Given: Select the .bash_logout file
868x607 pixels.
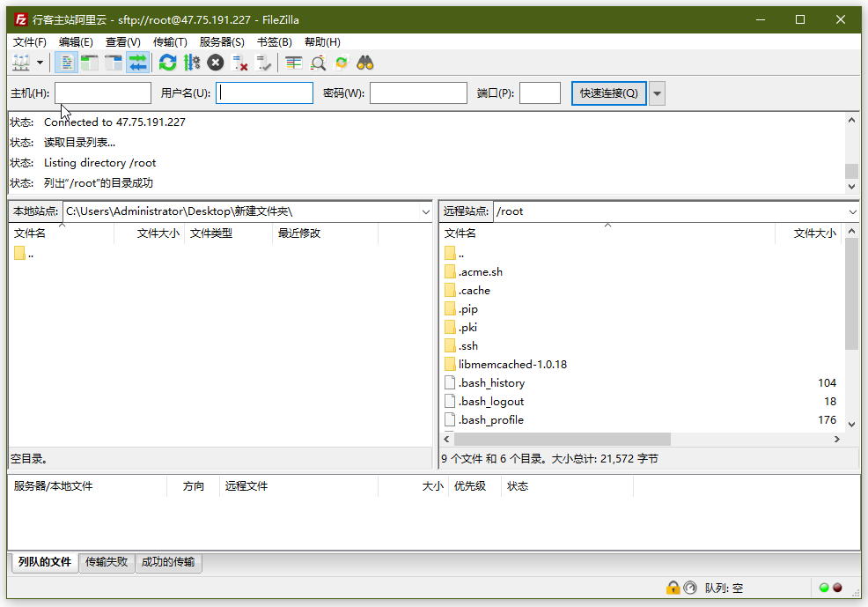Looking at the screenshot, I should [484, 402].
